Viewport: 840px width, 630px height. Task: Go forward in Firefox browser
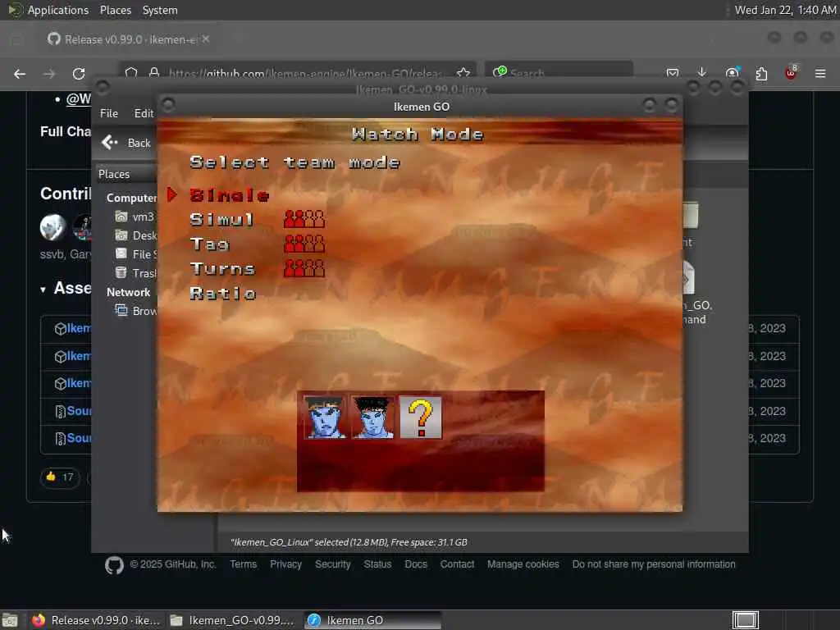click(49, 74)
